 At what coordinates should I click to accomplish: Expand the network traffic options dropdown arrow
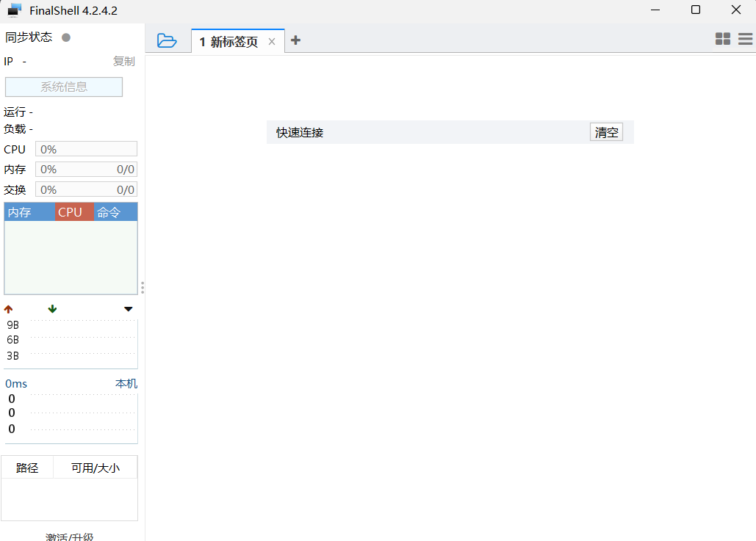[x=128, y=308]
